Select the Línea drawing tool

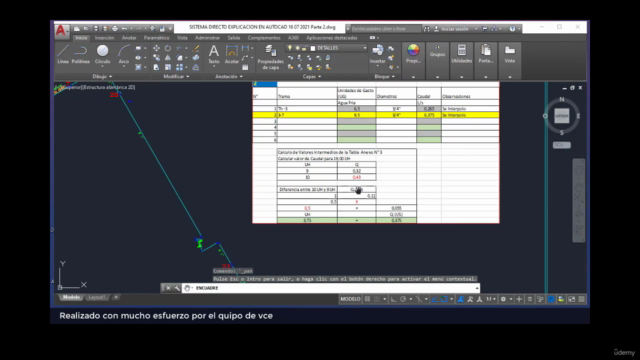click(63, 55)
